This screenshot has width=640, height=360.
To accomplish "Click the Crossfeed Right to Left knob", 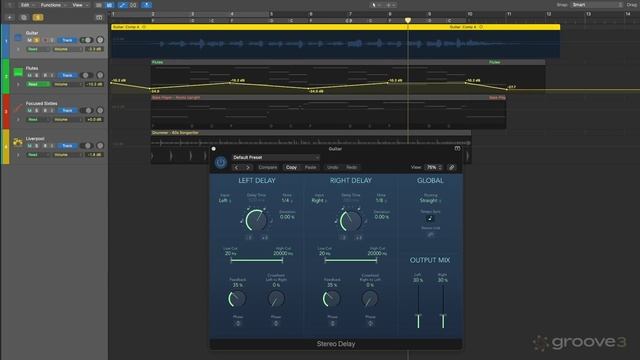I will pos(370,299).
